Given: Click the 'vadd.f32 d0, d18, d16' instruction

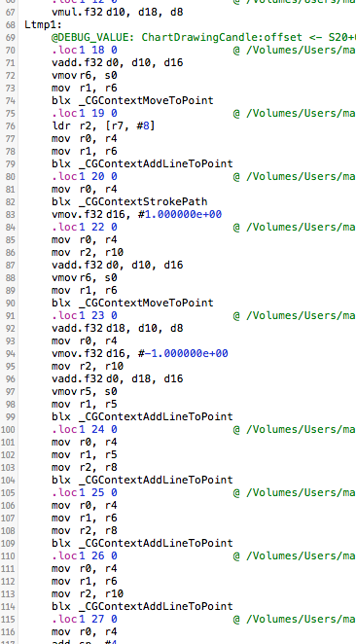Looking at the screenshot, I should click(x=117, y=379).
